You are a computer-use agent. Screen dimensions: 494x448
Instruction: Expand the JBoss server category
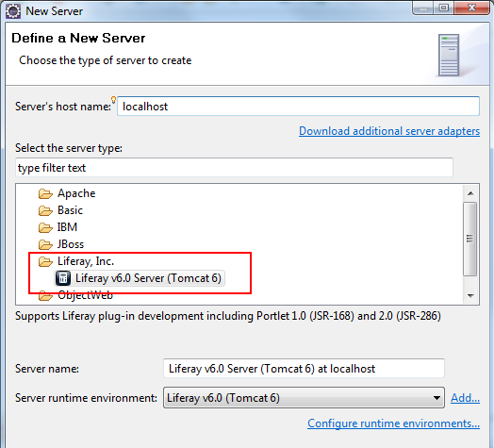(71, 244)
